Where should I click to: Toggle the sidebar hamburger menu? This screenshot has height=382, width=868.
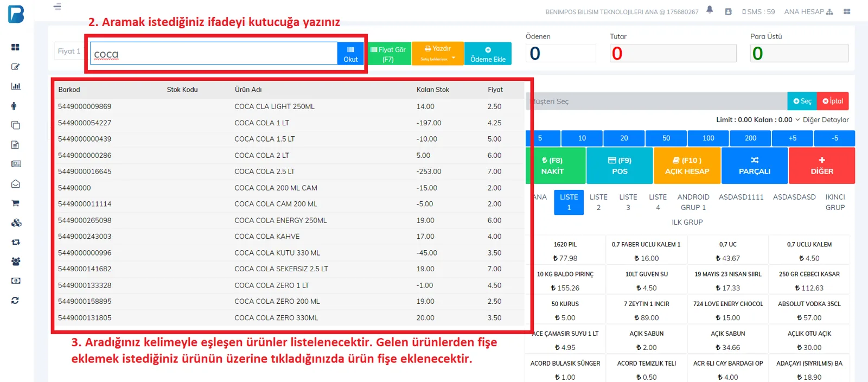point(58,7)
